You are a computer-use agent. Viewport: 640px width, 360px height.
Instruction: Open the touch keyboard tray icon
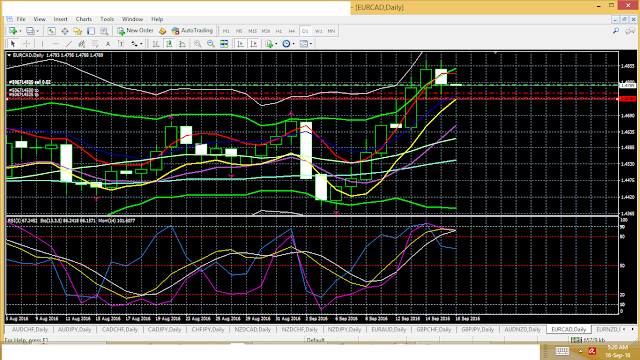562,351
